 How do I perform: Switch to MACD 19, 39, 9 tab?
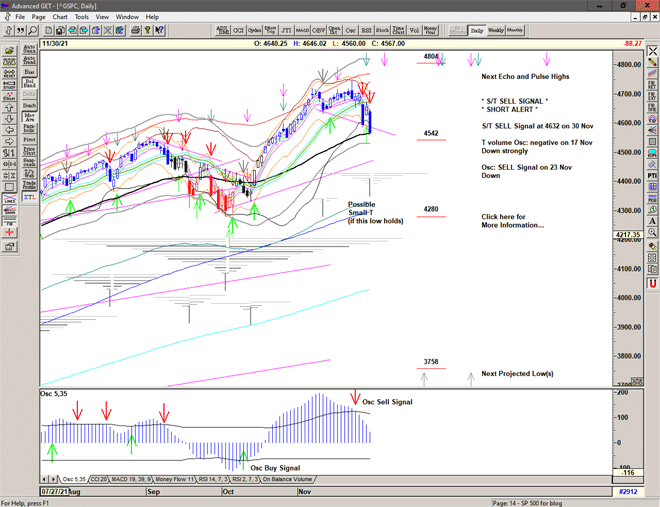pyautogui.click(x=134, y=480)
